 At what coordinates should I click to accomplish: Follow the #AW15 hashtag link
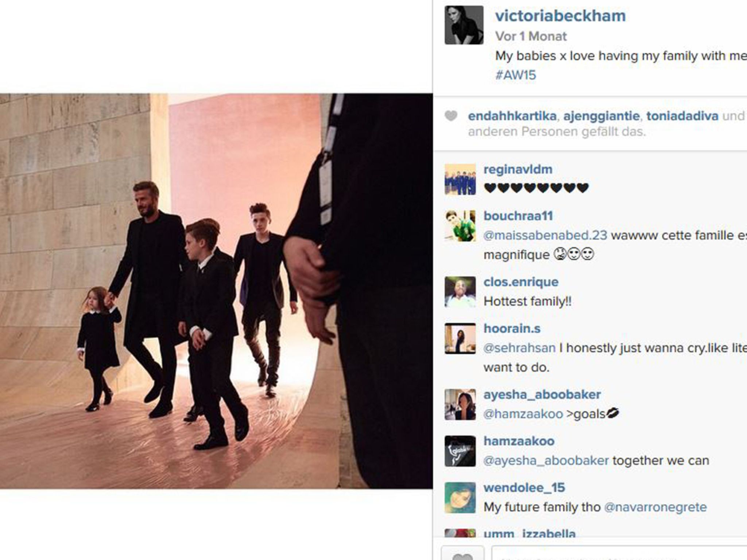point(515,75)
